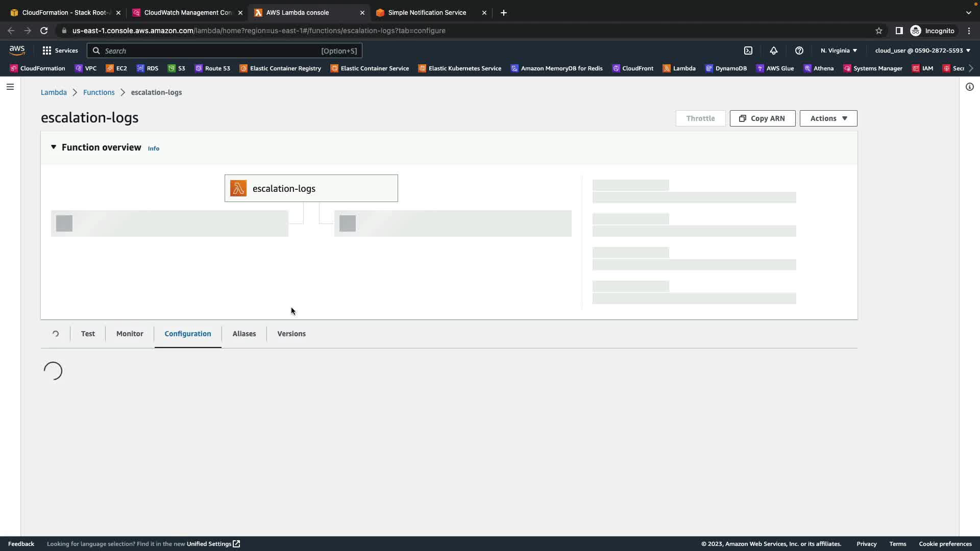Click the AWS logo home icon
980x551 pixels.
(x=17, y=50)
